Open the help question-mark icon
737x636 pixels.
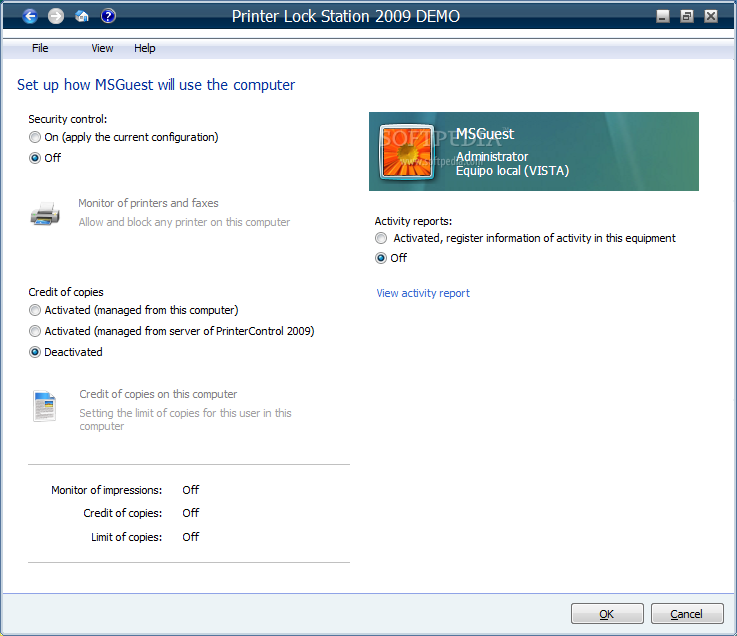coord(108,16)
